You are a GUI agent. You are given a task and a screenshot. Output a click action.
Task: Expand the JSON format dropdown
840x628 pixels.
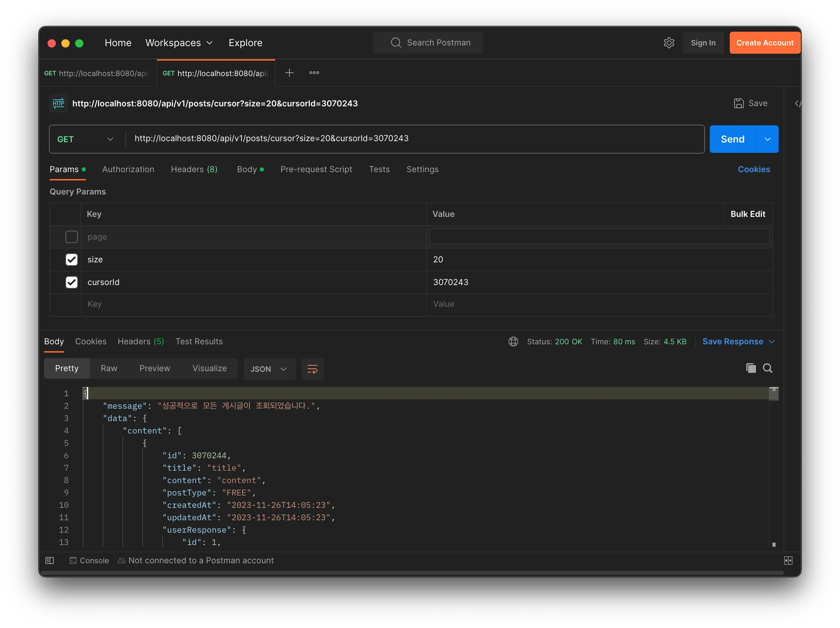tap(268, 369)
